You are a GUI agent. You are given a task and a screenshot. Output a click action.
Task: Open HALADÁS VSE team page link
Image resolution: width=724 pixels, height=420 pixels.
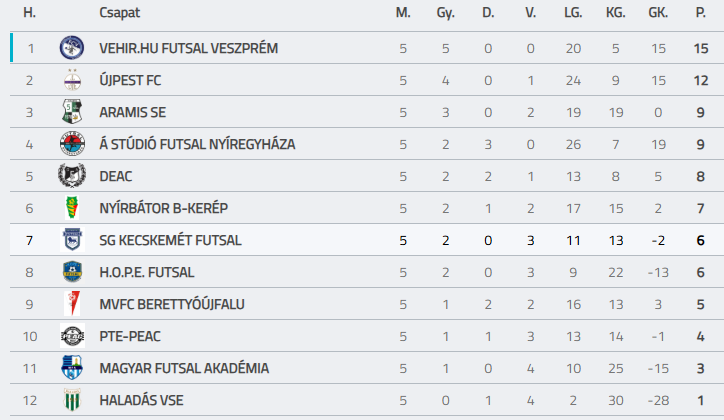tap(141, 400)
